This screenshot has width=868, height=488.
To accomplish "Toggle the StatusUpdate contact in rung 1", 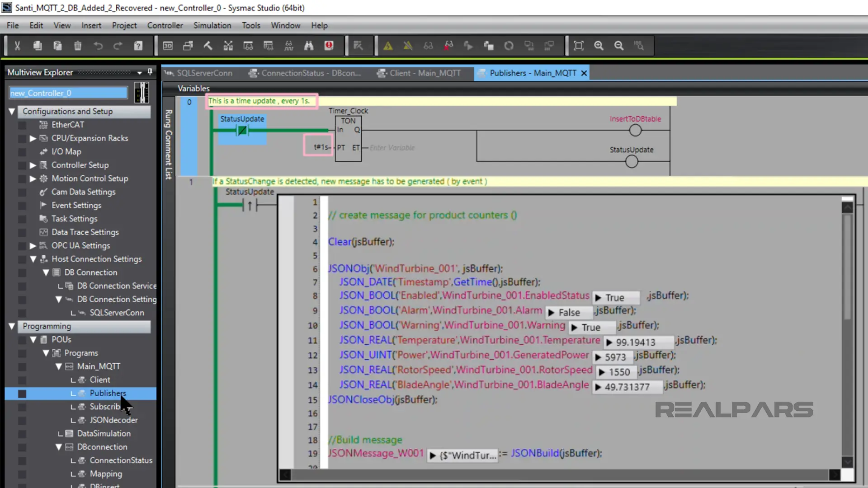I will [x=249, y=204].
